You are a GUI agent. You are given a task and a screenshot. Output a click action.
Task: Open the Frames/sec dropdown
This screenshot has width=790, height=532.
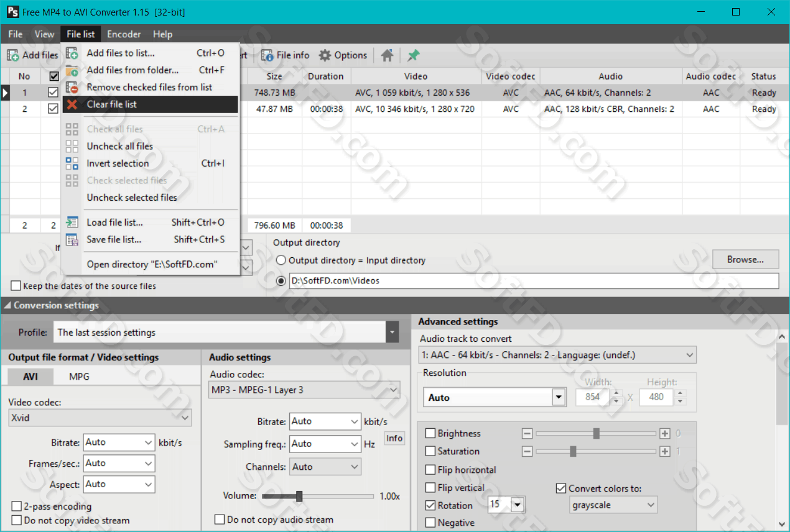pos(119,463)
